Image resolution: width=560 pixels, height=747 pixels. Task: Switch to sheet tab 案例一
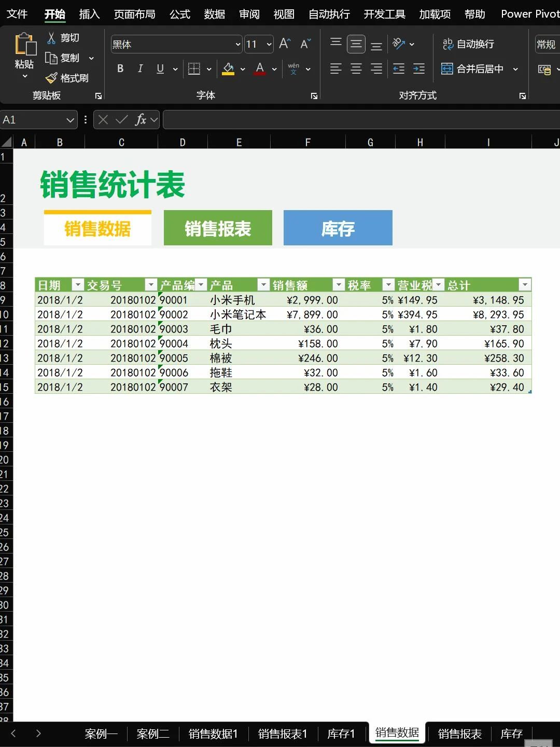tap(101, 734)
